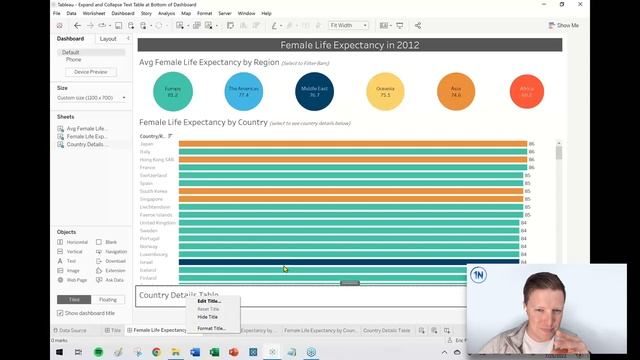Click the Show/Hide Cards toolbar icon
The width and height of the screenshot is (640, 360).
coord(383,25)
